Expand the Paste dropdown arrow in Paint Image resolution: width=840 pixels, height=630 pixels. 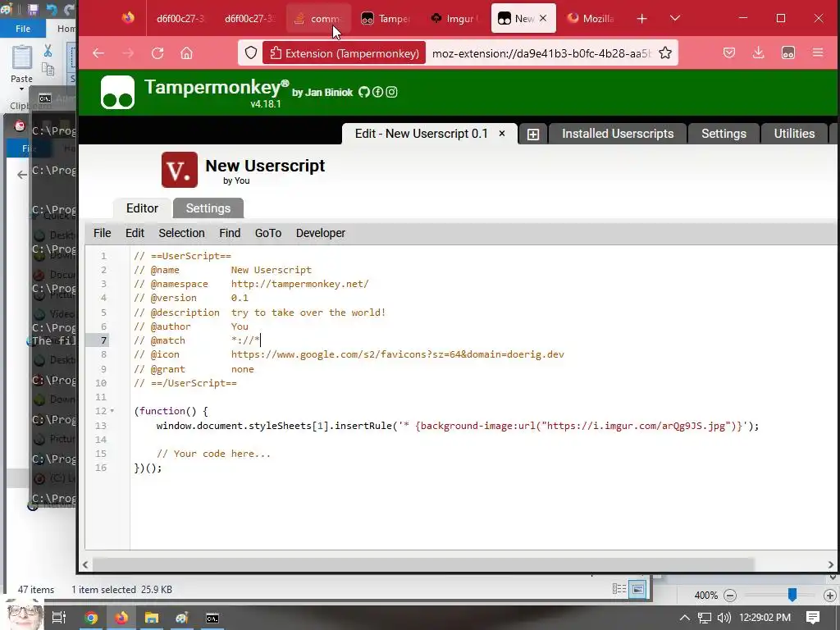(x=21, y=89)
